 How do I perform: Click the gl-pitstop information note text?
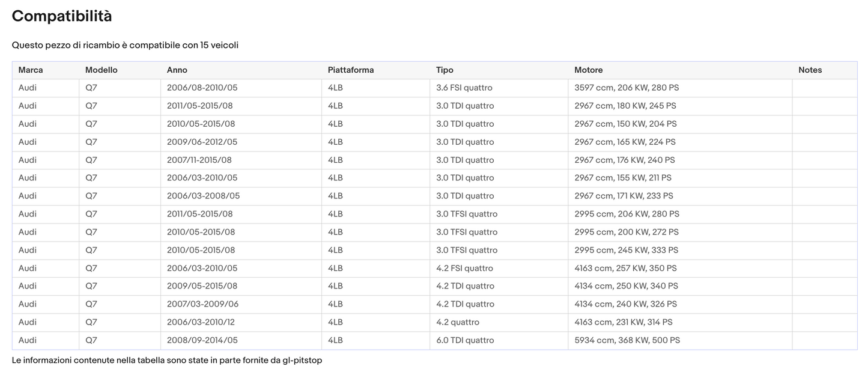167,361
